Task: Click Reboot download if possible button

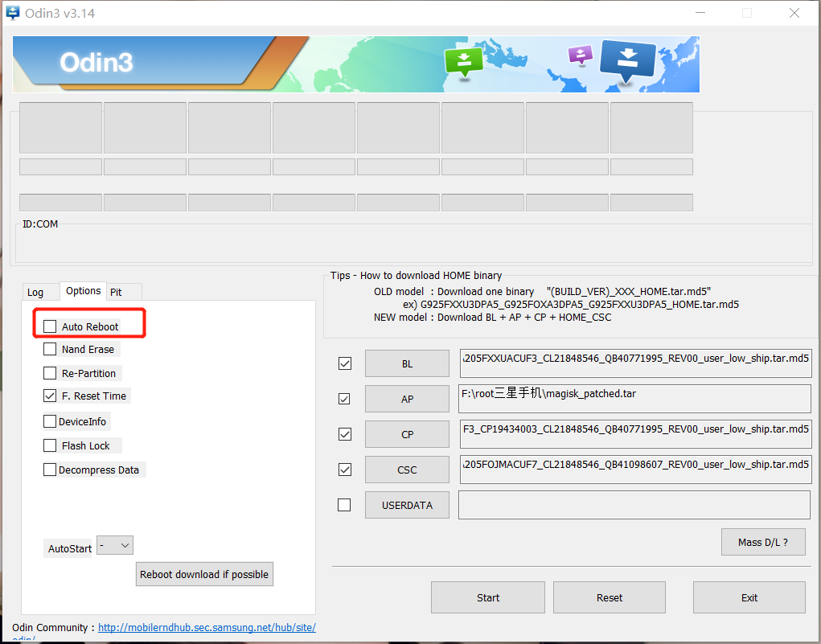Action: [x=204, y=574]
